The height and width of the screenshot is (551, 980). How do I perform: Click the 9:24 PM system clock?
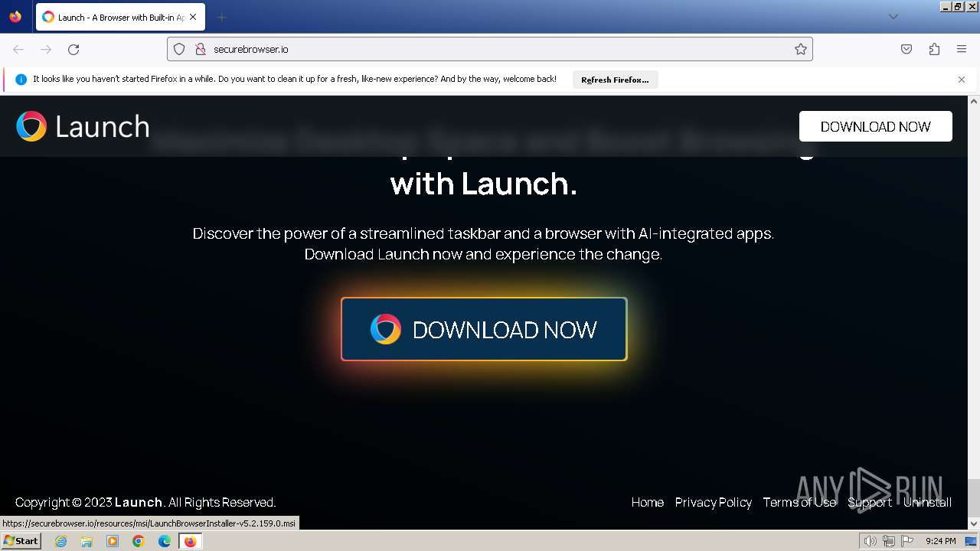pyautogui.click(x=940, y=541)
